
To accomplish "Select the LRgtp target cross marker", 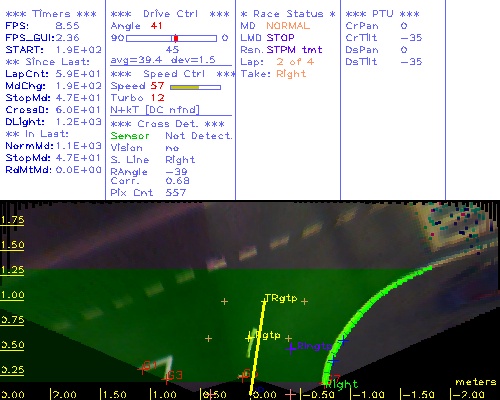I will 249,338.
